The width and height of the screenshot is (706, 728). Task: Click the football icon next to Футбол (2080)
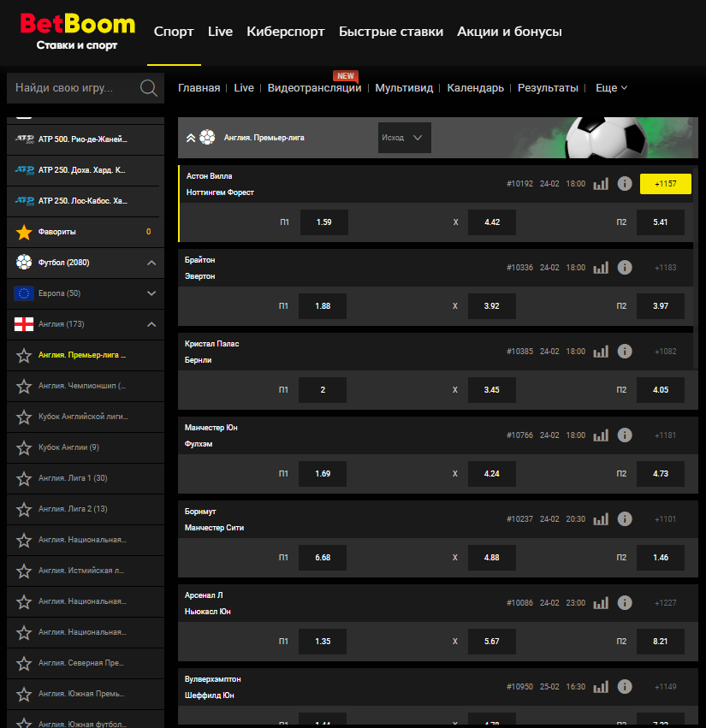[24, 263]
